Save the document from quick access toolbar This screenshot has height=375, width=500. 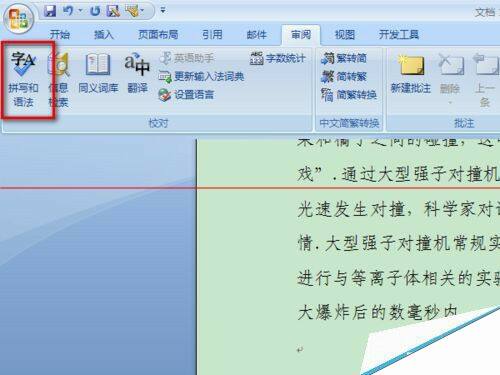(50, 11)
